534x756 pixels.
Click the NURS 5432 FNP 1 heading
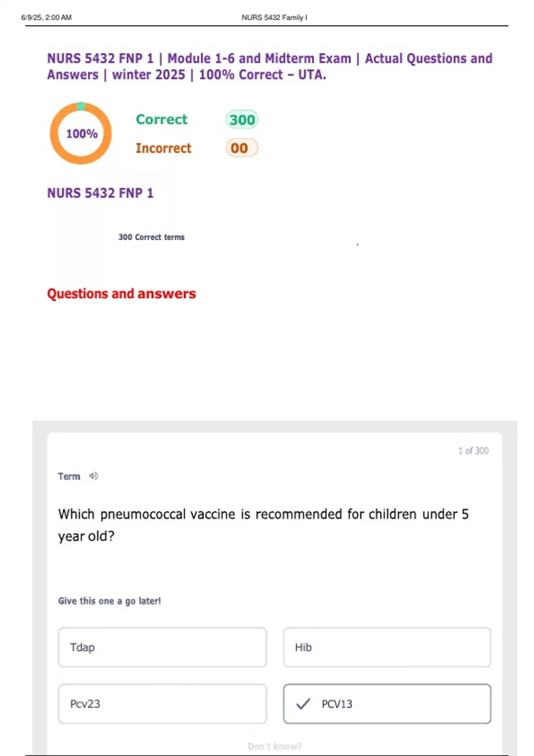100,193
